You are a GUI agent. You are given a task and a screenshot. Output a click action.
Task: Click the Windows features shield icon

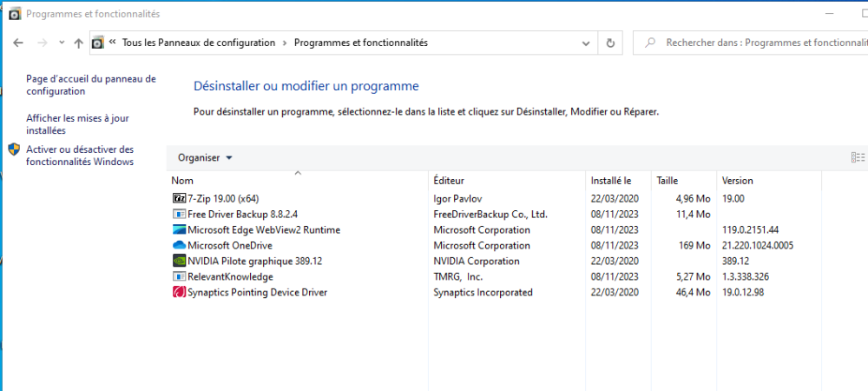(x=15, y=149)
